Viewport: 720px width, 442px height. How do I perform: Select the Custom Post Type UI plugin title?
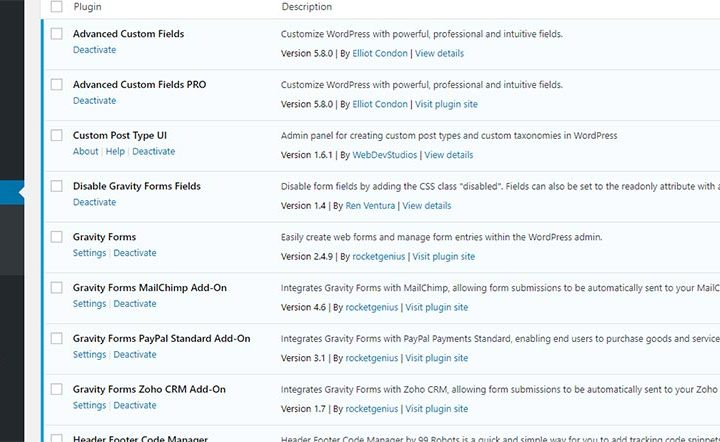[x=119, y=135]
